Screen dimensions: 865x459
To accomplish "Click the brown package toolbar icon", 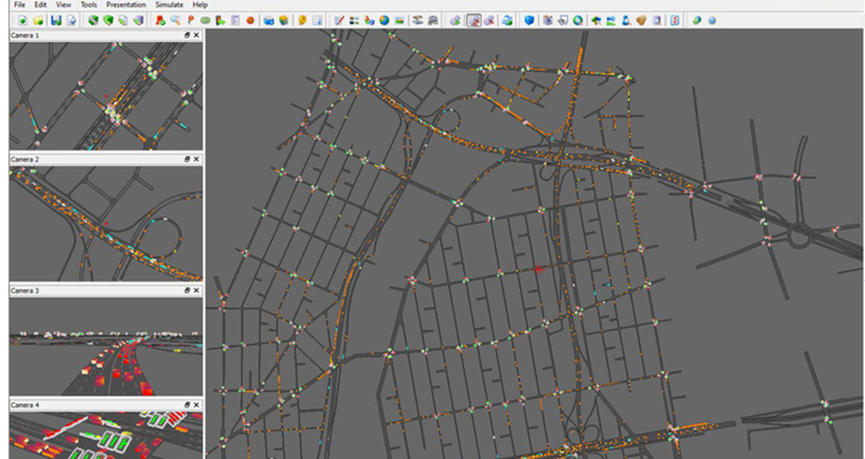I will (641, 20).
